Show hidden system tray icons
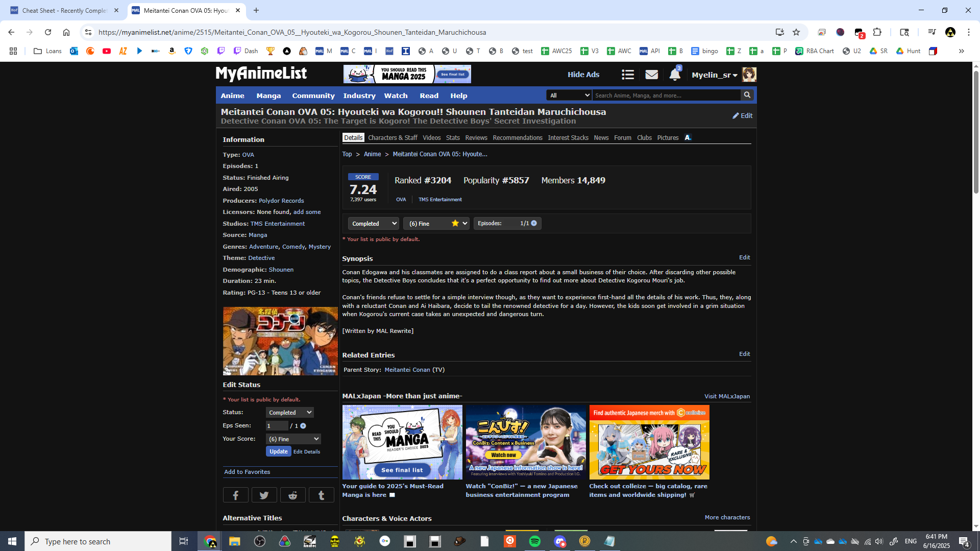Viewport: 980px width, 551px height. click(x=793, y=541)
